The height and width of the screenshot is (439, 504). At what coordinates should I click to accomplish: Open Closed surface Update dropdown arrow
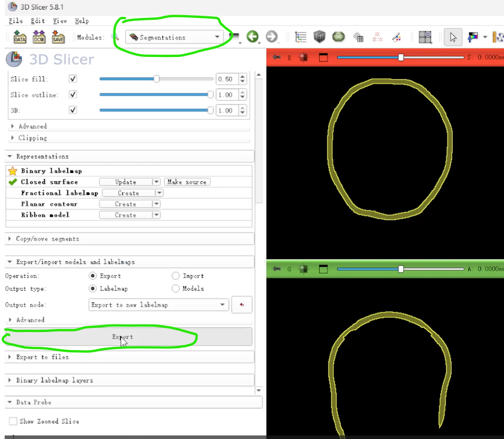156,182
